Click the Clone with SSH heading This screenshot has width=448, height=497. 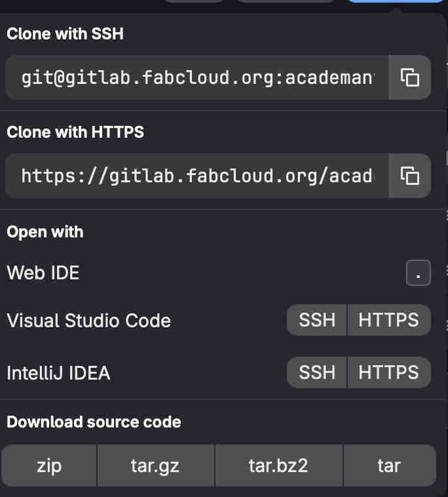[65, 34]
